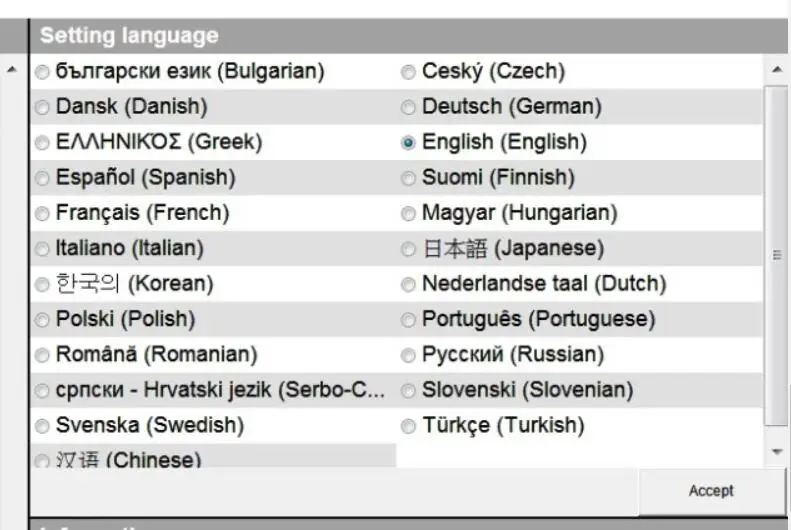Select Türkçe (Turkish) radio button
Screen dimensions: 791x530
tap(408, 427)
